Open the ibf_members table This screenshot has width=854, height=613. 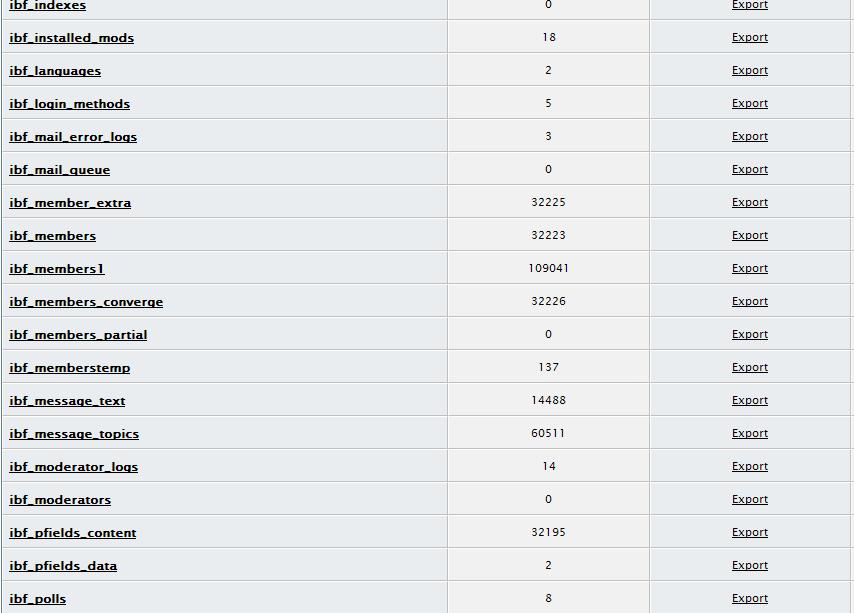(52, 236)
